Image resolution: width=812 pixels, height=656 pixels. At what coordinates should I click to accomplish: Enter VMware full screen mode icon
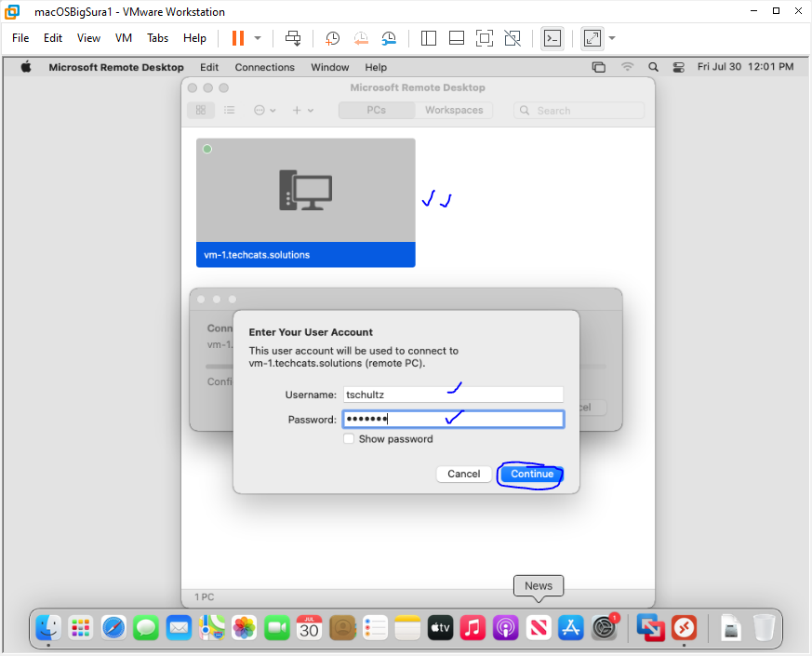click(x=485, y=38)
